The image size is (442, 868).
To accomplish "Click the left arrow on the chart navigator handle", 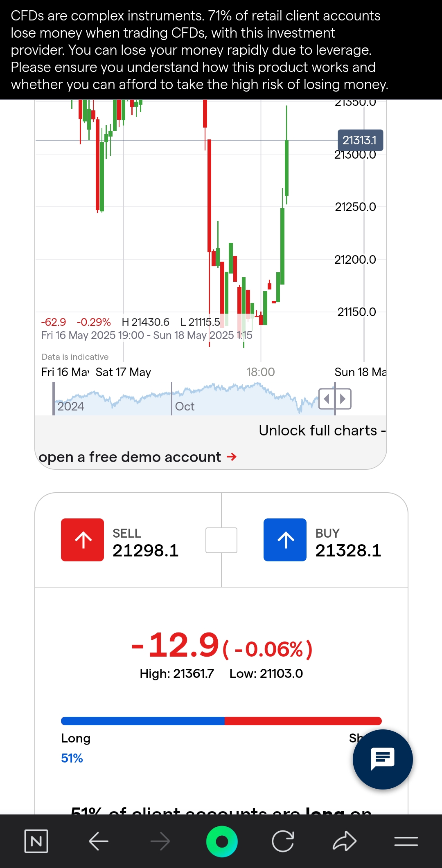I will click(x=327, y=399).
